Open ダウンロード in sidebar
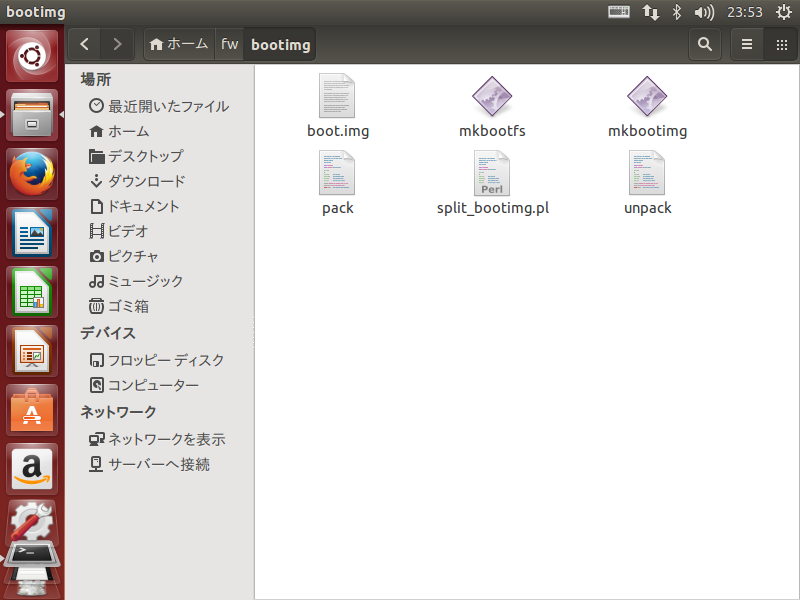 159,181
